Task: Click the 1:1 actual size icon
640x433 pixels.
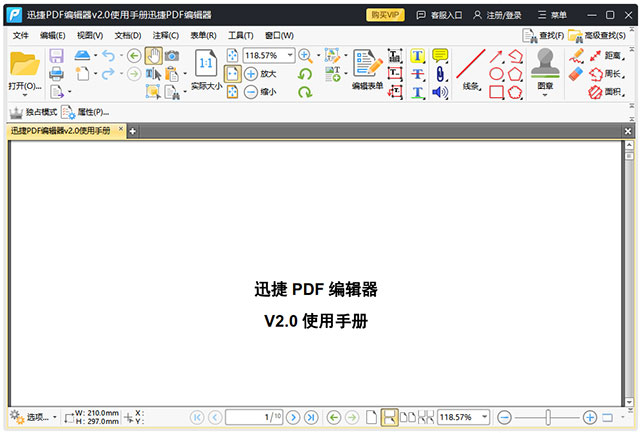Action: [206, 63]
